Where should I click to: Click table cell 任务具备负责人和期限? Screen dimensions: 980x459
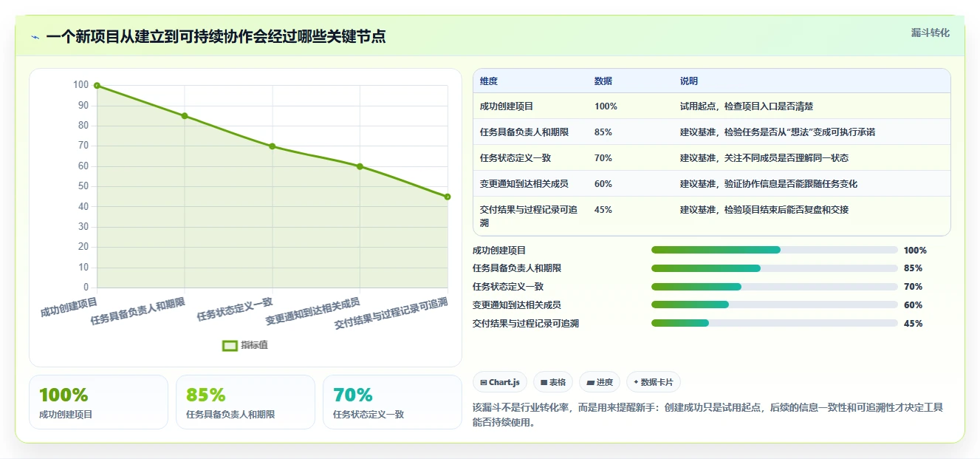click(524, 132)
